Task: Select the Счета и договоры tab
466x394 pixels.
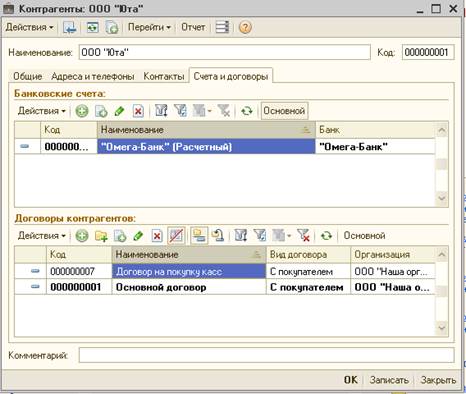Action: [231, 76]
